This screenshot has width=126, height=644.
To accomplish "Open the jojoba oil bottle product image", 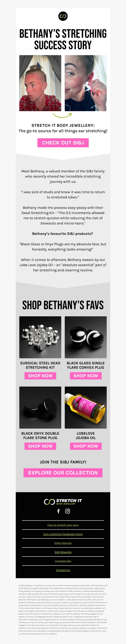I will coord(86,407).
